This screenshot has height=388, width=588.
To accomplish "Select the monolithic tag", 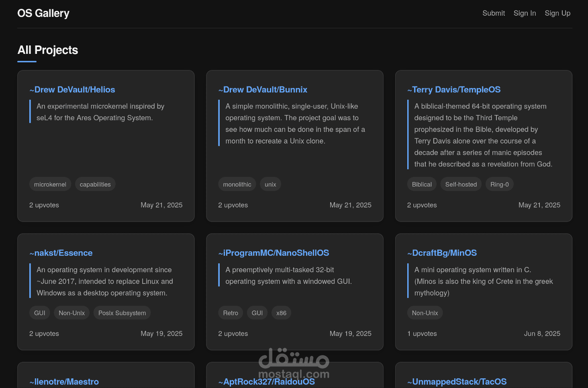I will [237, 184].
